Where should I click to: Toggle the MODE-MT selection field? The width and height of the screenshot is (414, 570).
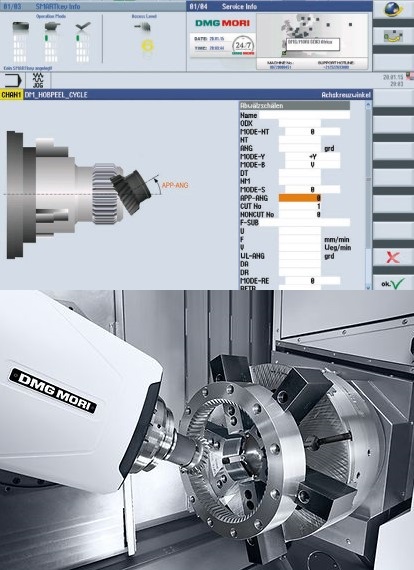click(312, 132)
